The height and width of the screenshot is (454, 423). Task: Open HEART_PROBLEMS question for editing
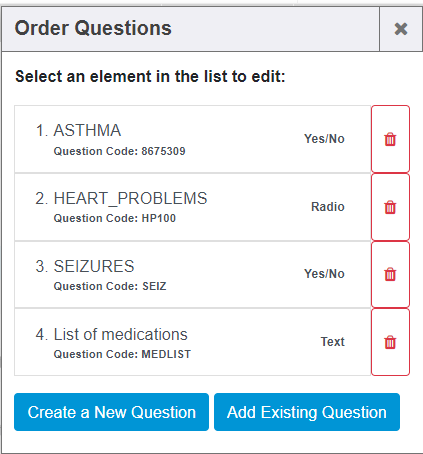coord(192,207)
